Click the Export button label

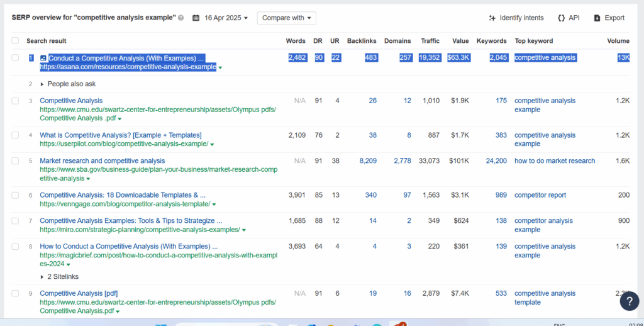tap(614, 18)
